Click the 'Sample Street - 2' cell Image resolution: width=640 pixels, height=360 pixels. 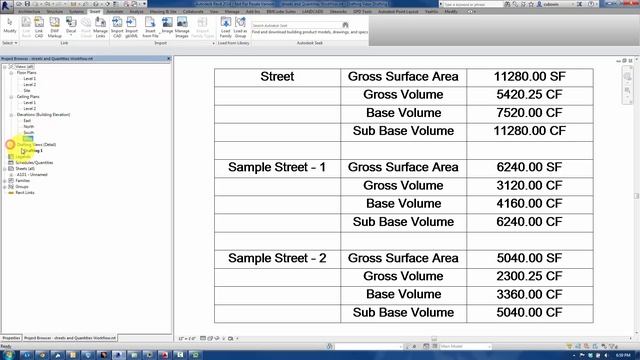pyautogui.click(x=277, y=258)
